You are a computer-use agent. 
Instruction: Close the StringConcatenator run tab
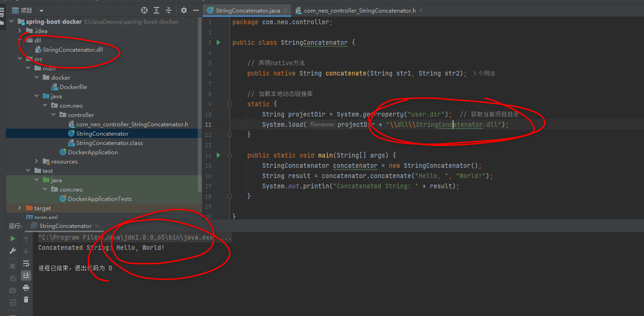pyautogui.click(x=97, y=226)
